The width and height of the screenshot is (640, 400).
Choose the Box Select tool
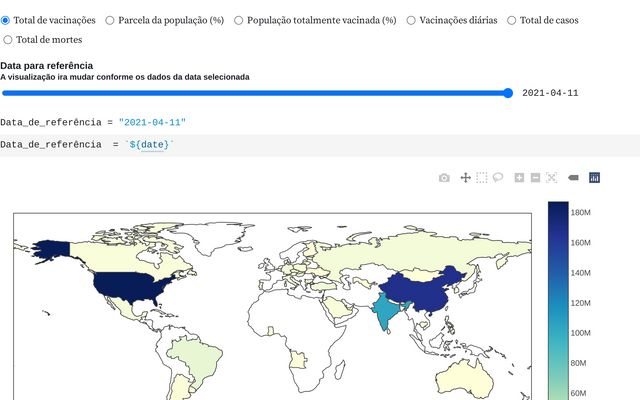(481, 178)
